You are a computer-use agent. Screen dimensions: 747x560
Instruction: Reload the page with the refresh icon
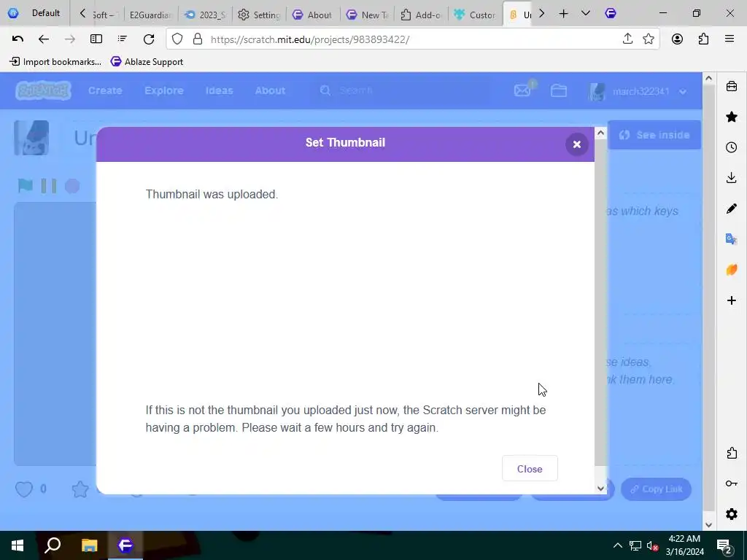149,39
